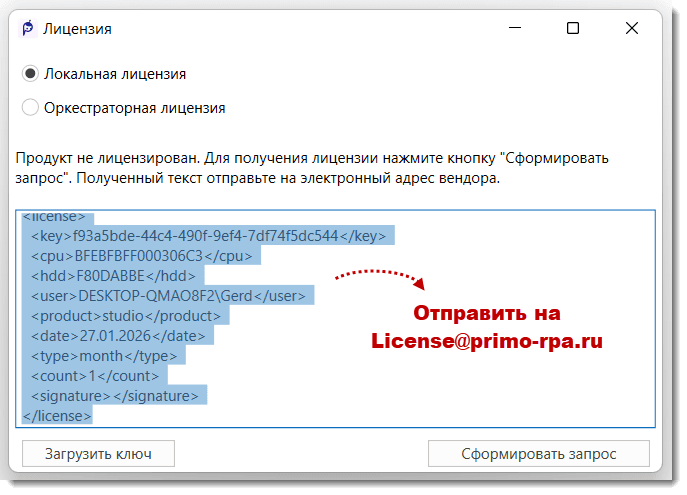
Task: Choose the Оркестраторная лицензия radio option
Action: coord(30,107)
